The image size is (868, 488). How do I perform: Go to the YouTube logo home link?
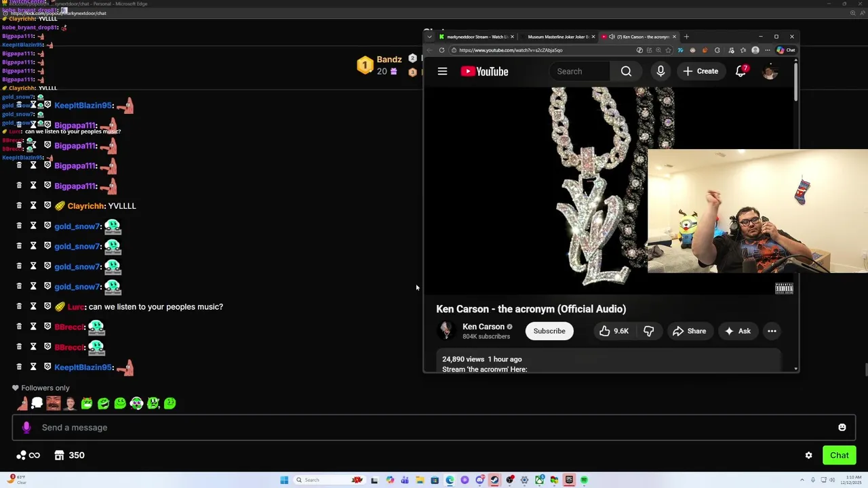click(484, 71)
